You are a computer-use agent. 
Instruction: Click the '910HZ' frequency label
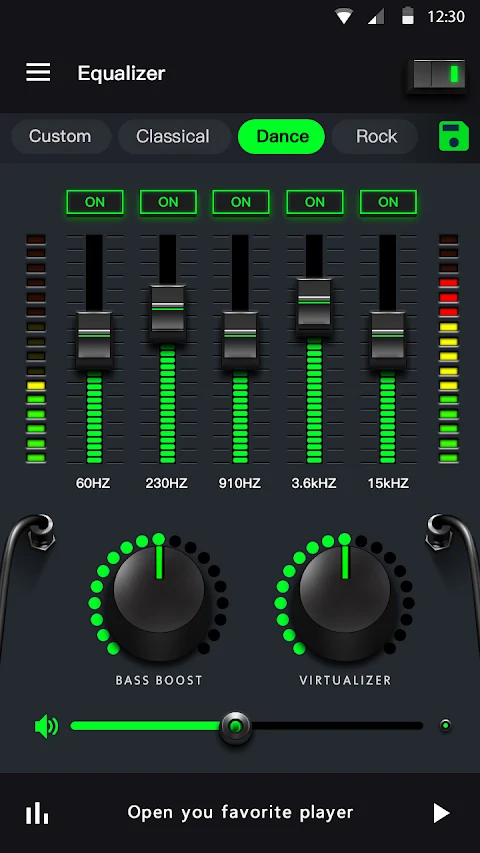point(239,483)
